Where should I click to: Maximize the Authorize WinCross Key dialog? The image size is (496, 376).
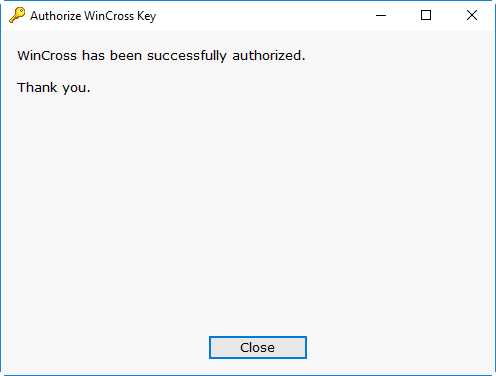pyautogui.click(x=426, y=15)
